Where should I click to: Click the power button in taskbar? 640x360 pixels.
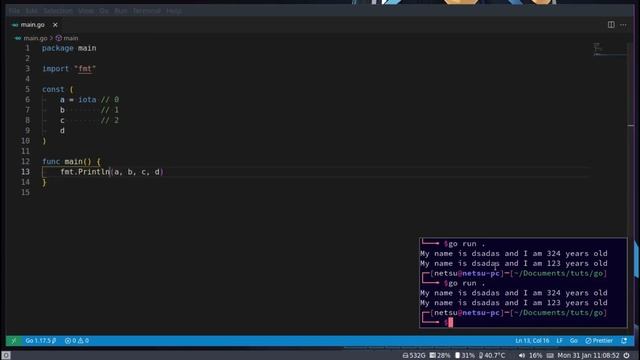coord(627,356)
